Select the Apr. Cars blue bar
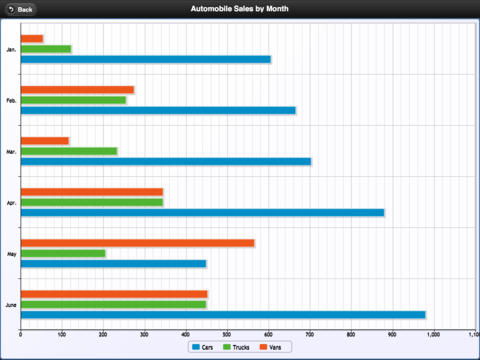Screen dimensions: 480x360 pyautogui.click(x=202, y=212)
